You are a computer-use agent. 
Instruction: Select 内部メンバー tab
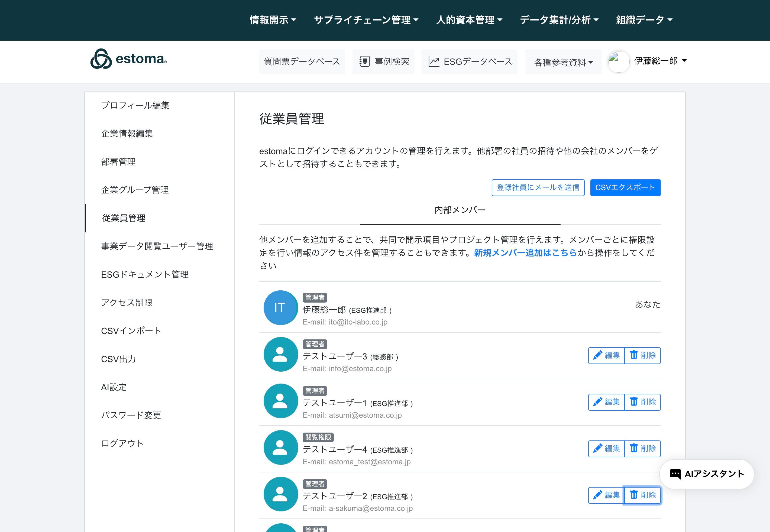click(460, 210)
